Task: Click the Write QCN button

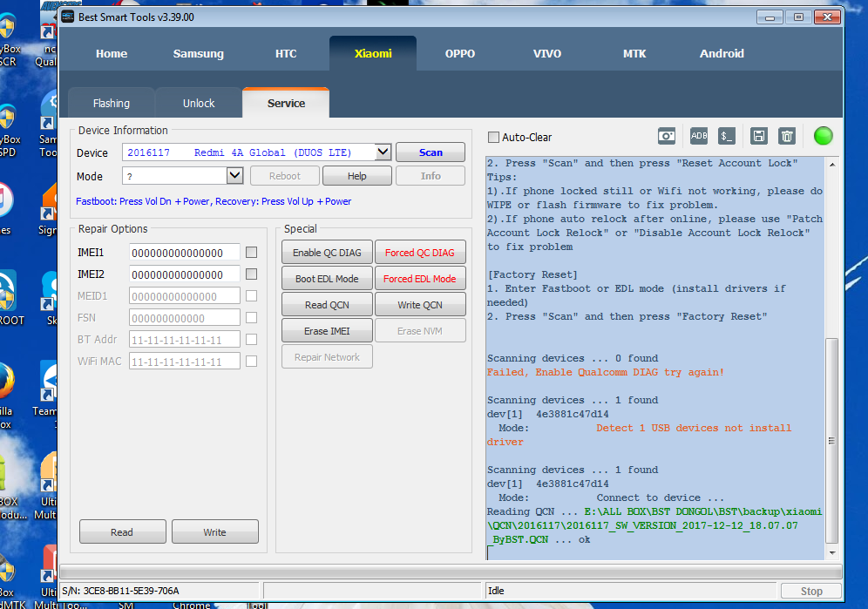Action: (x=419, y=305)
